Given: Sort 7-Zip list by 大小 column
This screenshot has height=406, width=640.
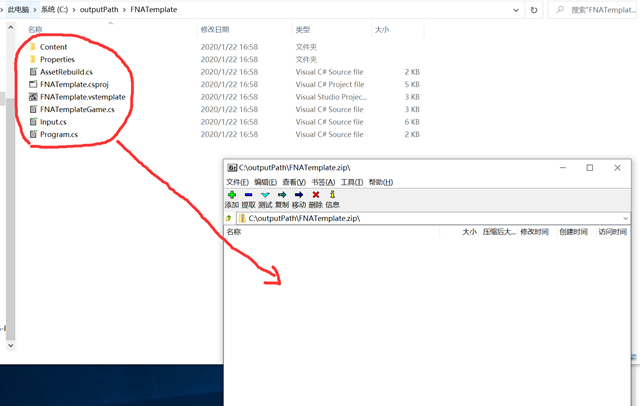Looking at the screenshot, I should [x=469, y=232].
